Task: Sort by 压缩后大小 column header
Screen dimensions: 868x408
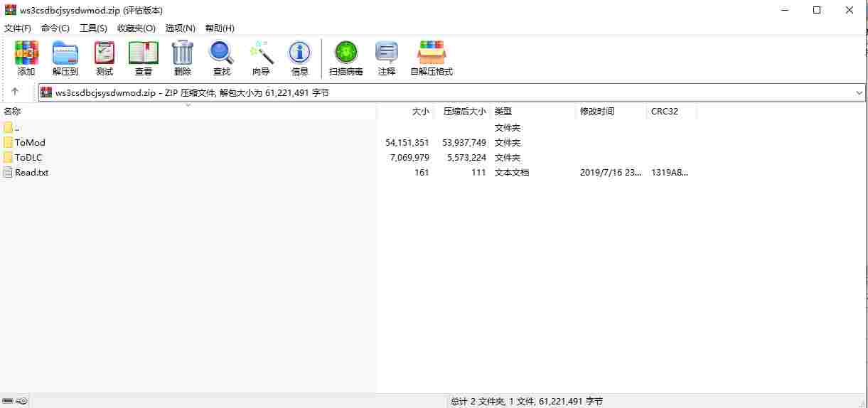Action: click(462, 112)
